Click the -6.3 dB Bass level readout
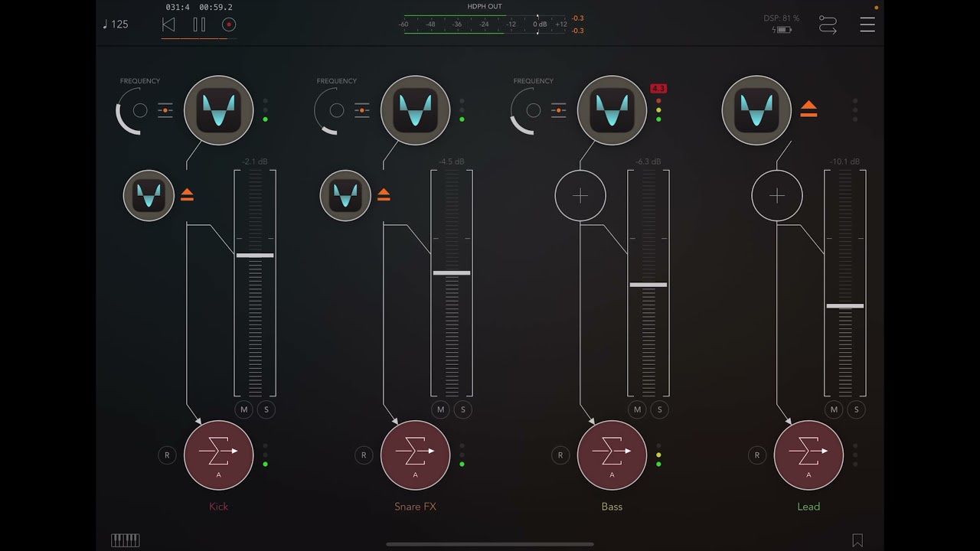Image resolution: width=980 pixels, height=551 pixels. click(x=648, y=162)
